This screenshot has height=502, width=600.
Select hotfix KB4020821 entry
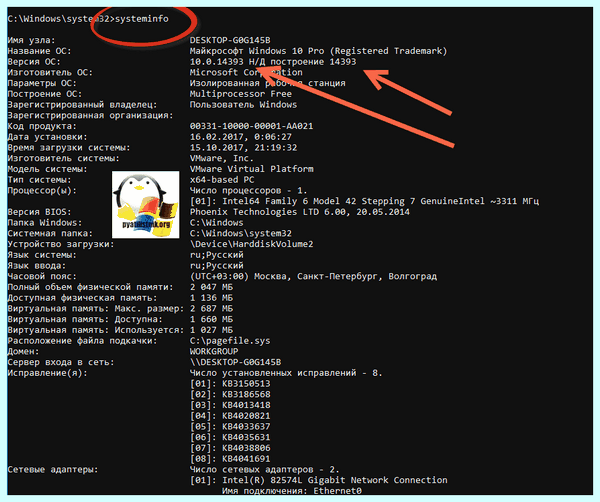(x=230, y=416)
